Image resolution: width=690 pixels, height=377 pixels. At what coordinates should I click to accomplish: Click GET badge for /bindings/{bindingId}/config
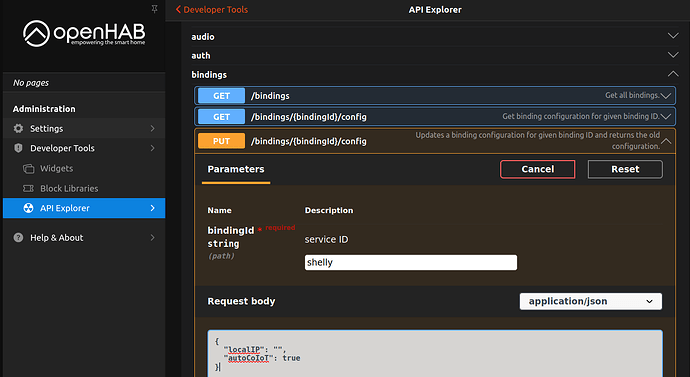(x=221, y=117)
